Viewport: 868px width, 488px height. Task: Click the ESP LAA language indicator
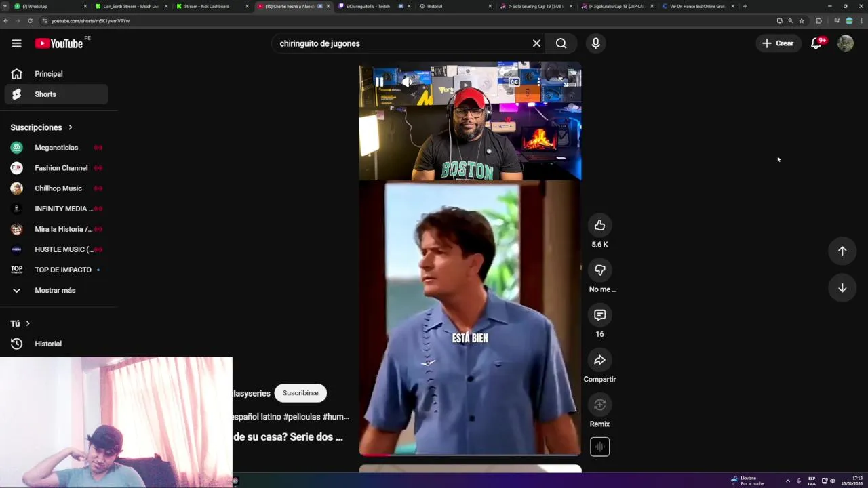(x=812, y=481)
